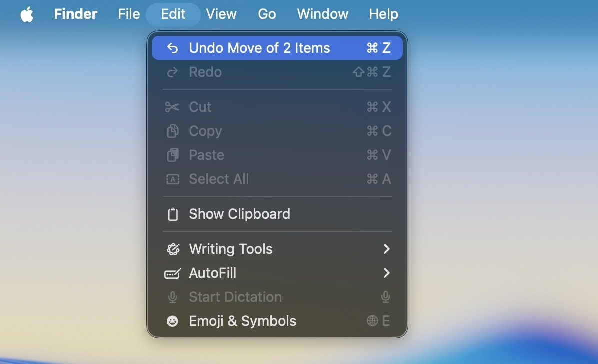The height and width of the screenshot is (364, 598).
Task: Click the Copy documents icon
Action: point(172,131)
